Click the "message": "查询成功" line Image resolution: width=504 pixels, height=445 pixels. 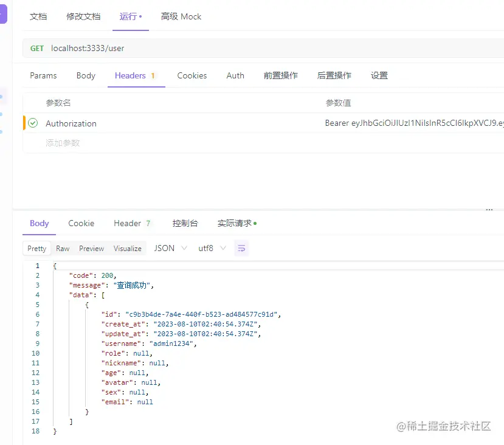[x=111, y=285]
